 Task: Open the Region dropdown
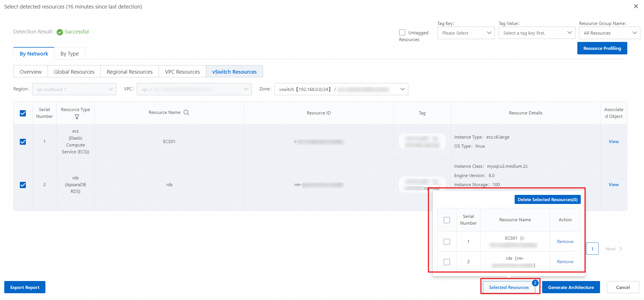[x=74, y=89]
